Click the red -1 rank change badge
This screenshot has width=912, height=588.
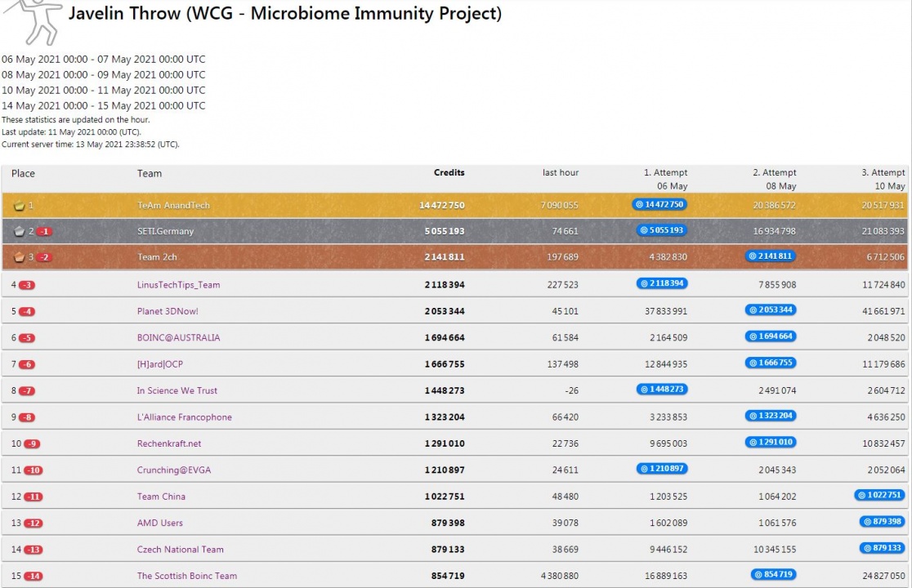pos(45,231)
